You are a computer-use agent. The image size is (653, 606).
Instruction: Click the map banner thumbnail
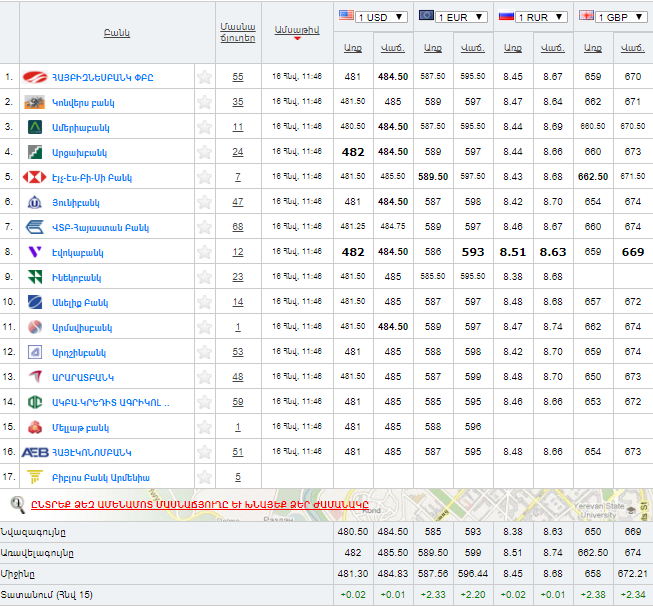click(326, 505)
